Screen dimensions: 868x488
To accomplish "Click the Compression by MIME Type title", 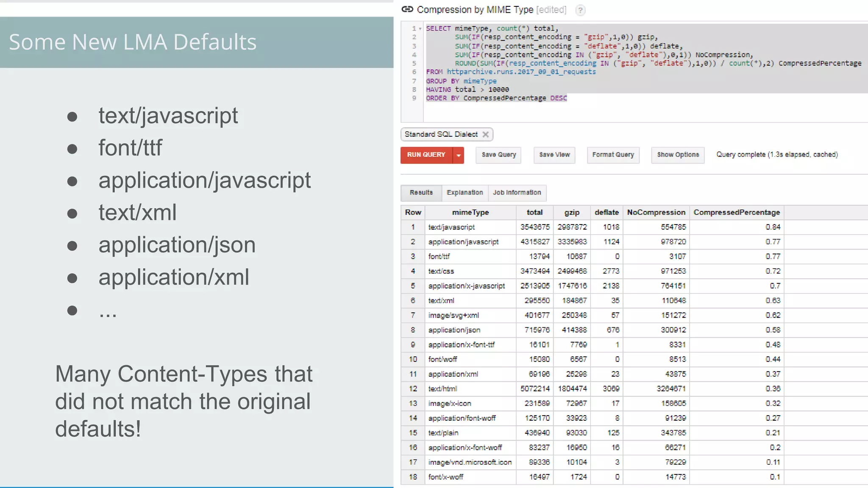I will click(475, 10).
